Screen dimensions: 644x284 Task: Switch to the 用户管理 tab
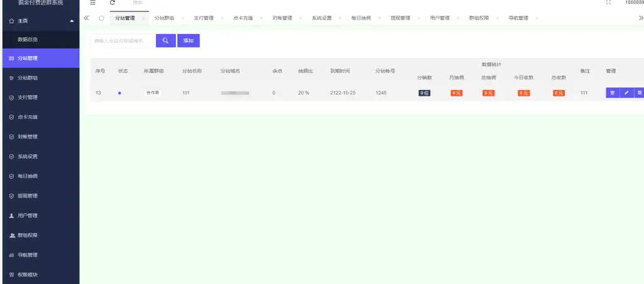[x=440, y=18]
